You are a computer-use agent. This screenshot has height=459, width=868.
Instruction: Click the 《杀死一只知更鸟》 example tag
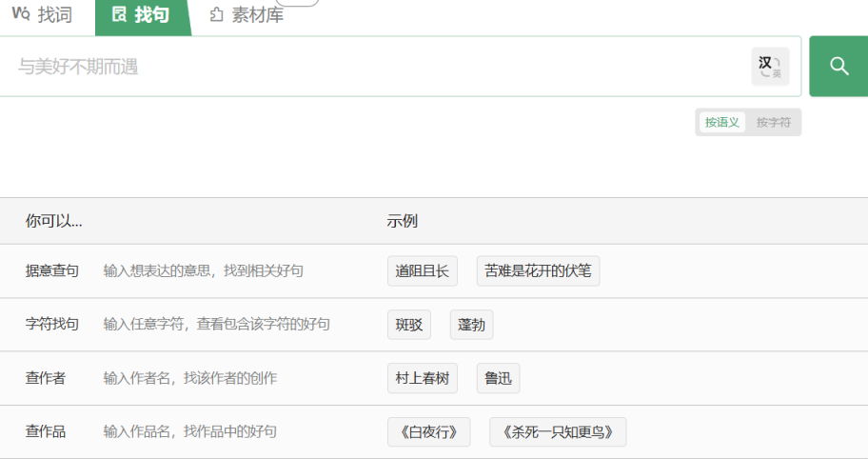tap(558, 431)
